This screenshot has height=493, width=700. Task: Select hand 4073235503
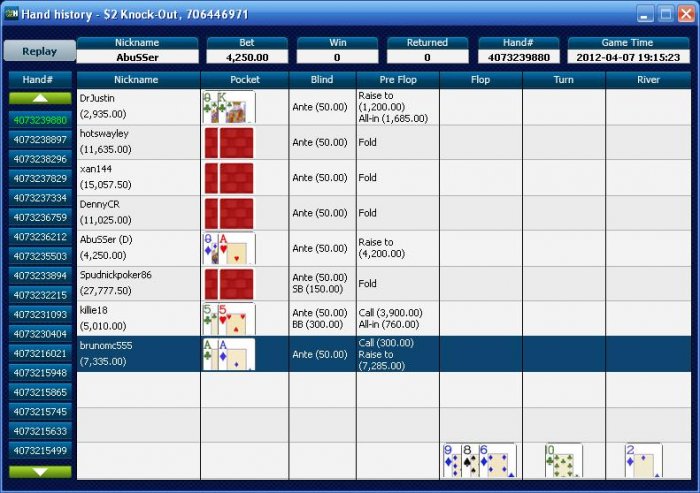pyautogui.click(x=40, y=256)
